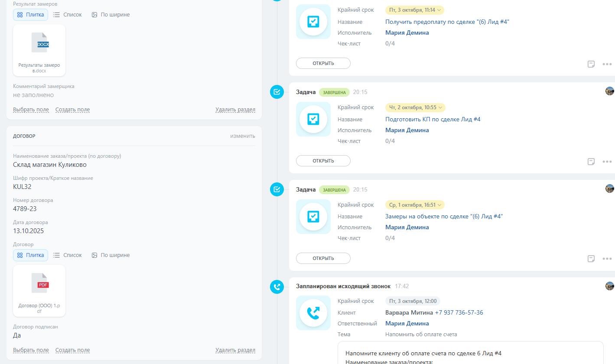Viewport: 615px width, 364px height.
Task: Click 'Удалить раздел' below 'Комментарий замерщика'
Action: click(x=235, y=110)
